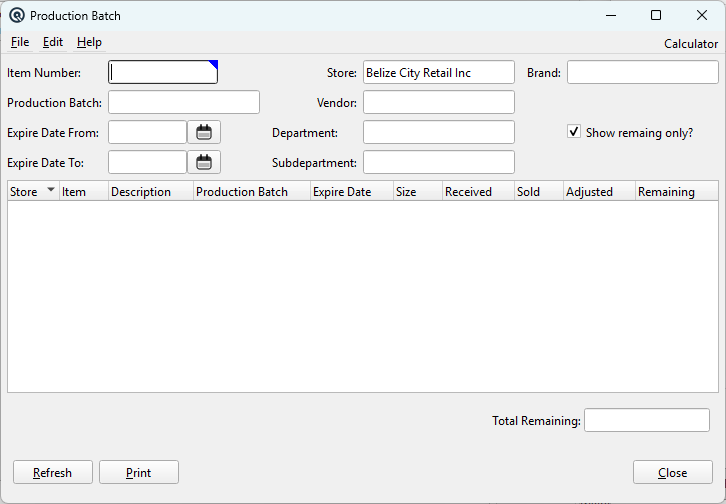The width and height of the screenshot is (726, 504).
Task: Click the Expire Date To text field
Action: 147,162
